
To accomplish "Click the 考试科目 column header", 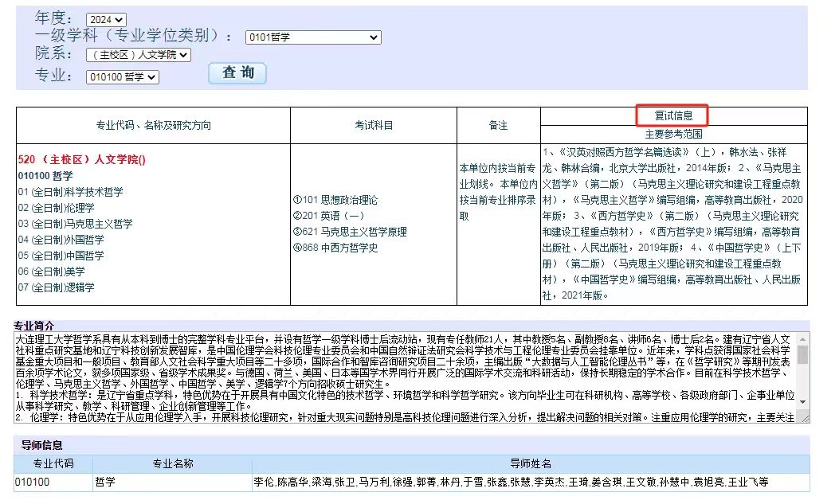I will pyautogui.click(x=374, y=125).
